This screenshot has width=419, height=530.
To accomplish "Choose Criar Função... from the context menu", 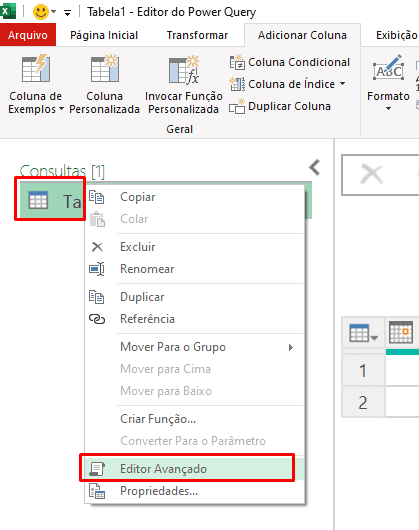I will tap(195, 419).
